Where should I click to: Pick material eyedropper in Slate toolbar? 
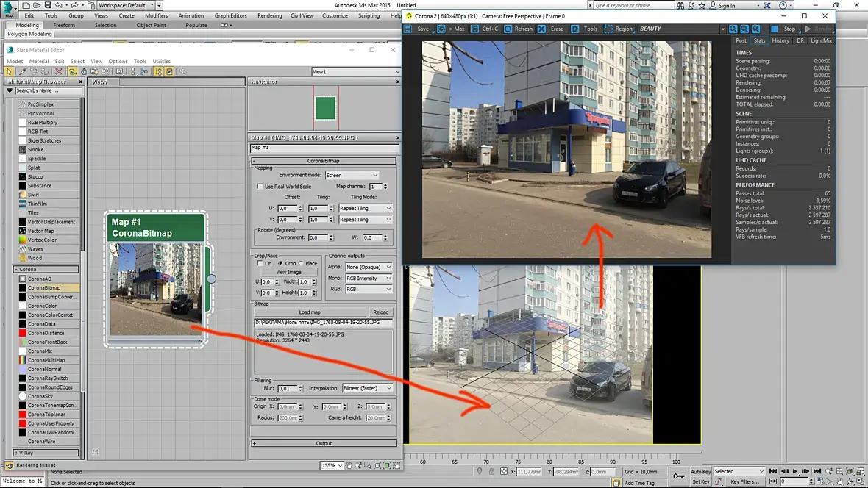pyautogui.click(x=21, y=71)
